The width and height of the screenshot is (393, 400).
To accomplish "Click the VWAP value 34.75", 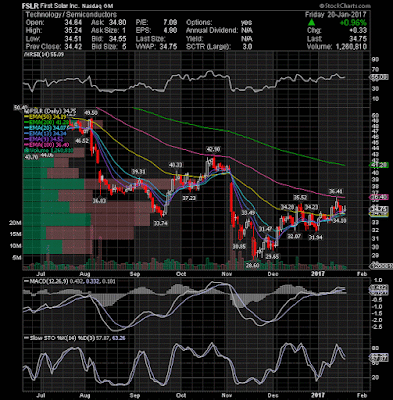I will (x=169, y=47).
